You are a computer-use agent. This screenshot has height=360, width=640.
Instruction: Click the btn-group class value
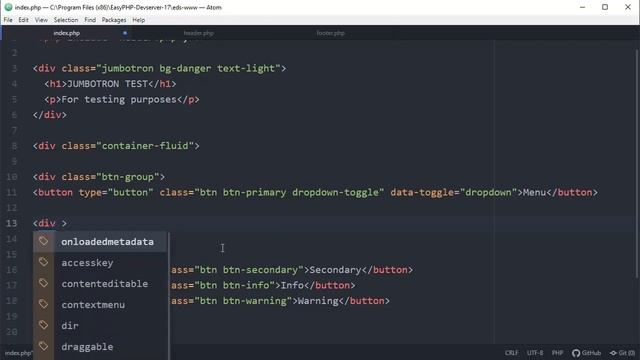coord(128,177)
